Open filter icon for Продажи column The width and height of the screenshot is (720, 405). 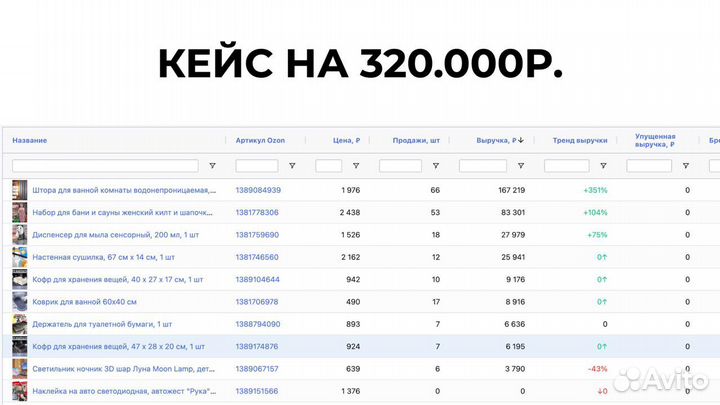pyautogui.click(x=436, y=166)
